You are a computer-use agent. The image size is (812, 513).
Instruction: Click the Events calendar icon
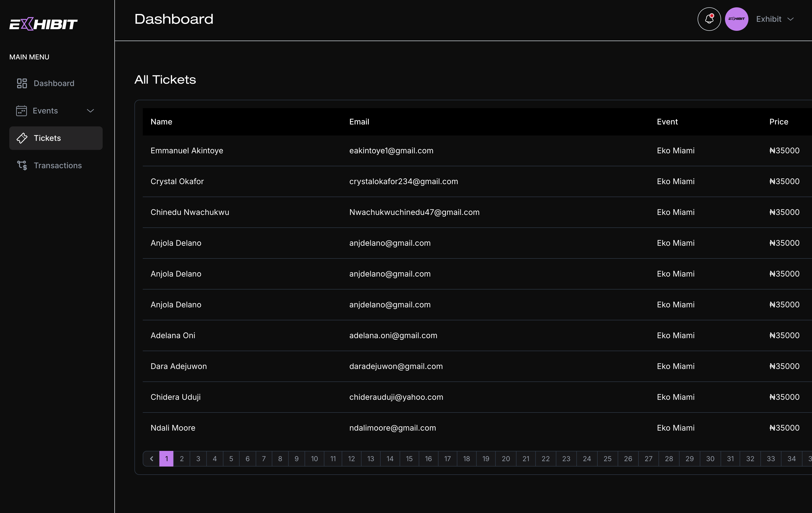(22, 111)
